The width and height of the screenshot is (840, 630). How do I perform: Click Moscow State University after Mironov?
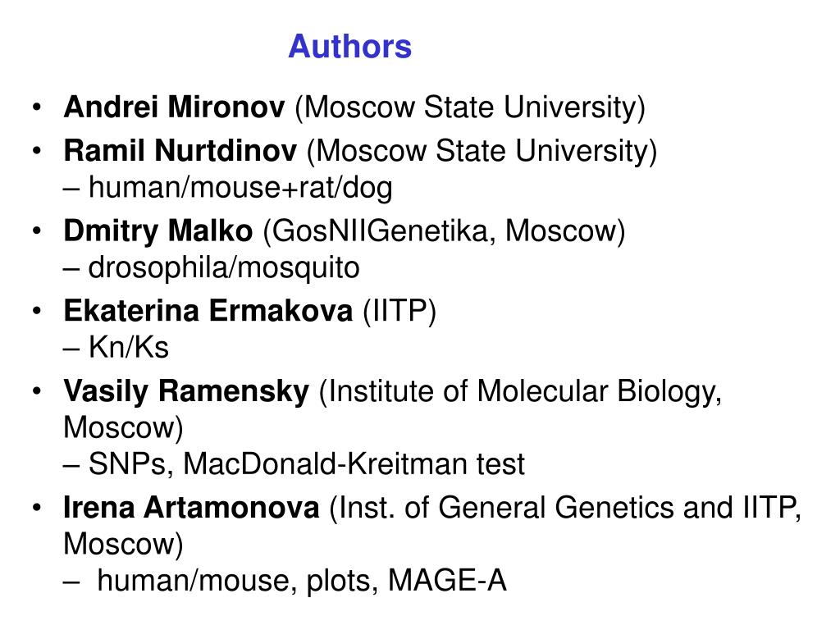click(470, 107)
